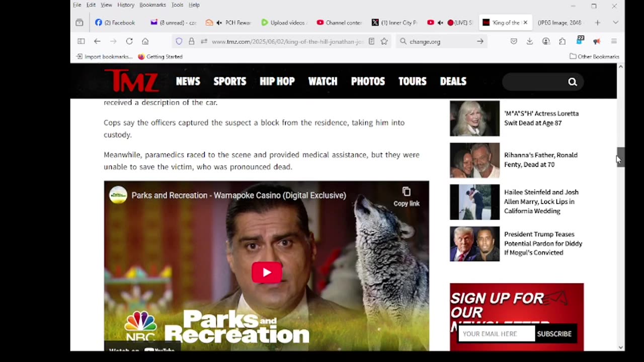Open TMZ DEALS section
This screenshot has width=644, height=362.
click(x=453, y=81)
